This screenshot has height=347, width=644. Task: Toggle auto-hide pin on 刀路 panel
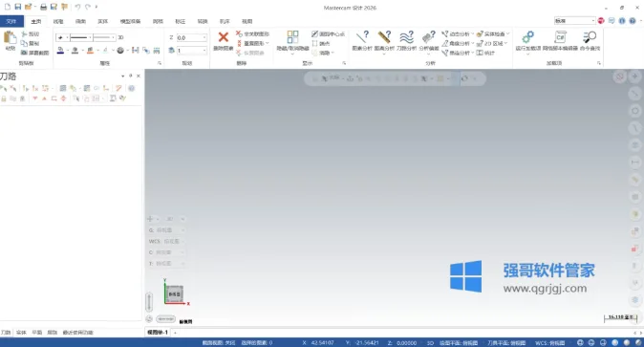click(131, 76)
